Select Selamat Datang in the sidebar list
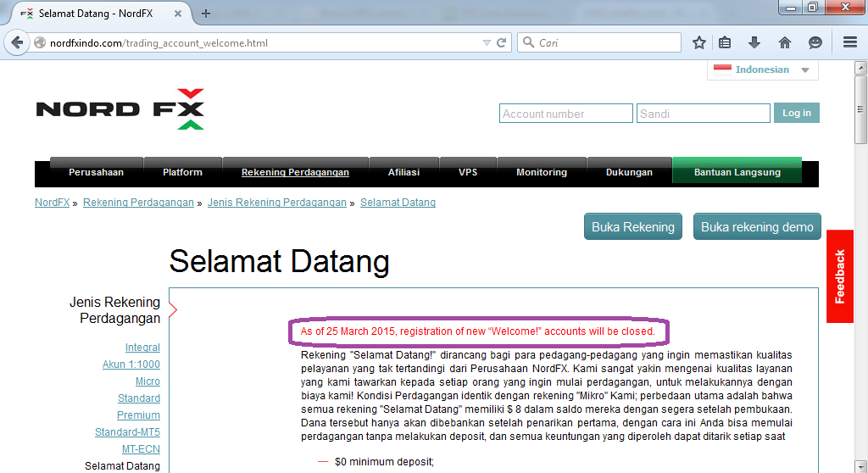The height and width of the screenshot is (473, 868). [122, 466]
